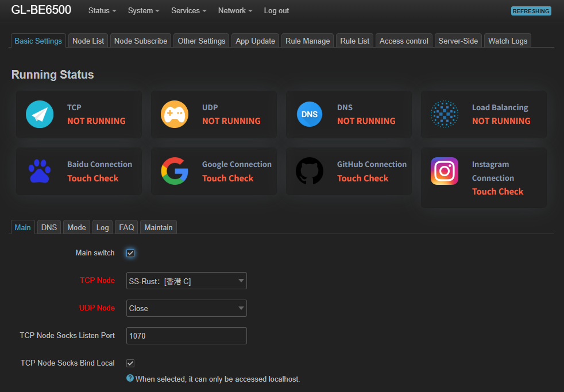Click the UDP game controller icon
Screen dimensions: 564x392
pyautogui.click(x=175, y=114)
